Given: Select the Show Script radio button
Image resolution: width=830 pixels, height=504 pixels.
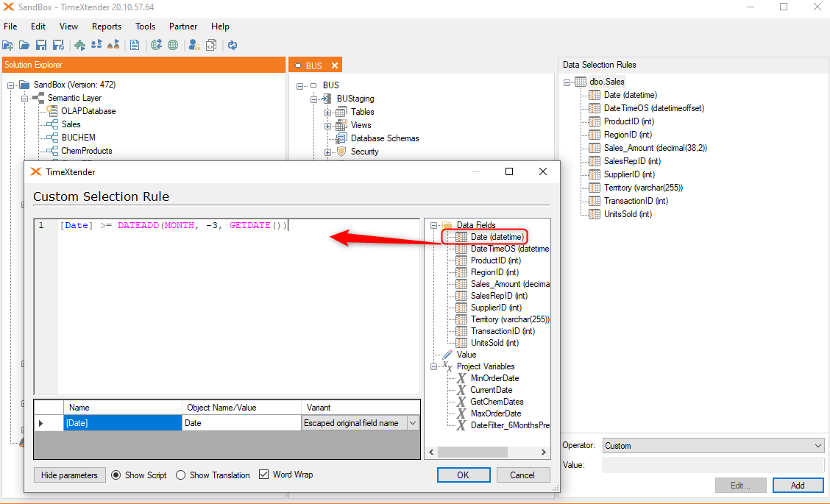Looking at the screenshot, I should point(116,475).
